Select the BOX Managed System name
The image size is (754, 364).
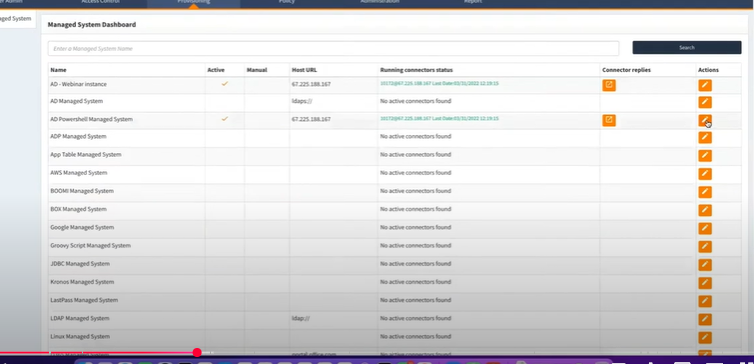(78, 209)
